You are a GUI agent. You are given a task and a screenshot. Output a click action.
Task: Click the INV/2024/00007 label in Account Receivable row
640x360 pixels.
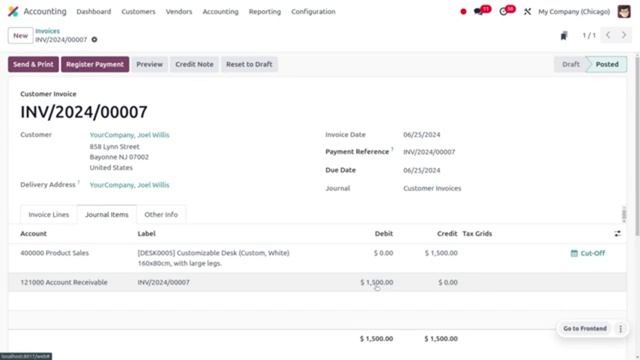pyautogui.click(x=164, y=282)
